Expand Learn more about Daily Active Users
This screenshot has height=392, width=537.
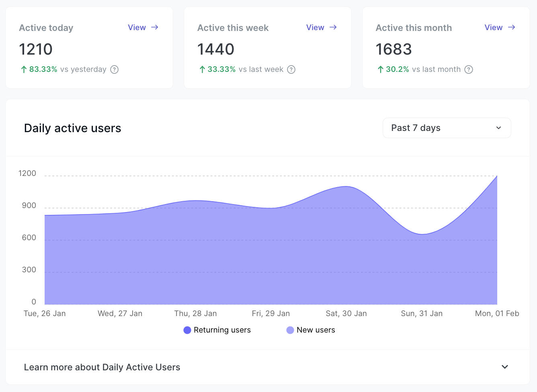pyautogui.click(x=102, y=367)
